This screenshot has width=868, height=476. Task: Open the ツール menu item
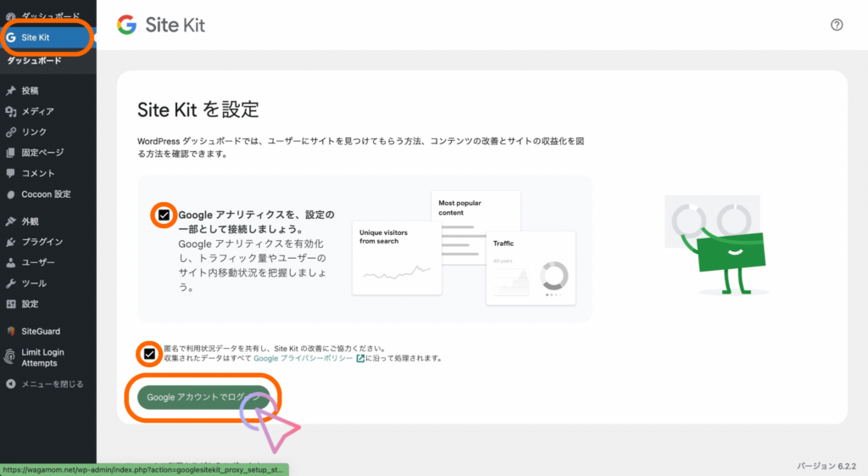point(34,283)
